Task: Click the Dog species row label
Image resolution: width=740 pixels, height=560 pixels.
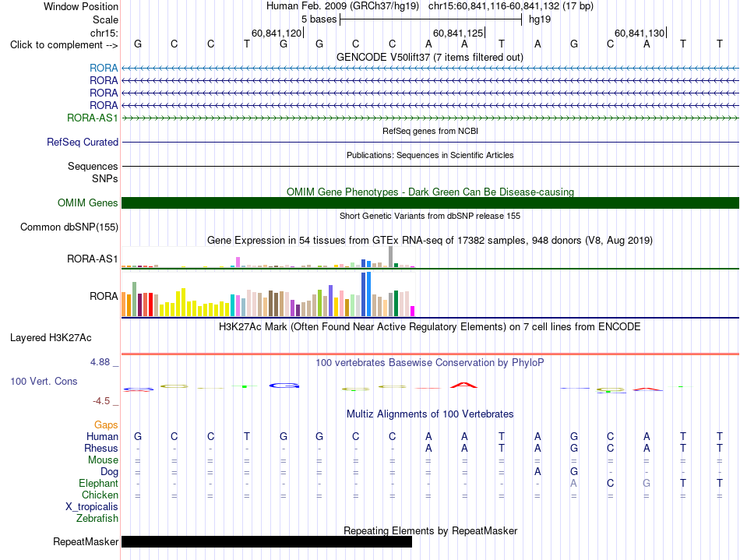Action: pos(109,472)
